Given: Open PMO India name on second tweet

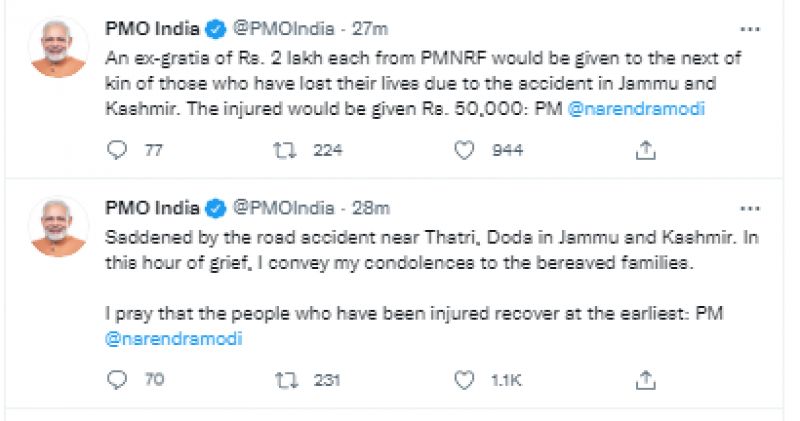Looking at the screenshot, I should 152,209.
